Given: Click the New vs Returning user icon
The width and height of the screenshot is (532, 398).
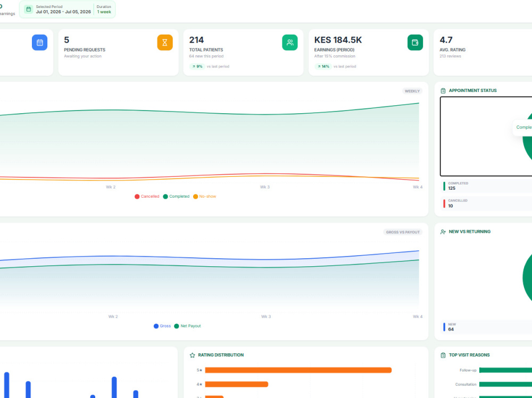Looking at the screenshot, I should pos(443,232).
